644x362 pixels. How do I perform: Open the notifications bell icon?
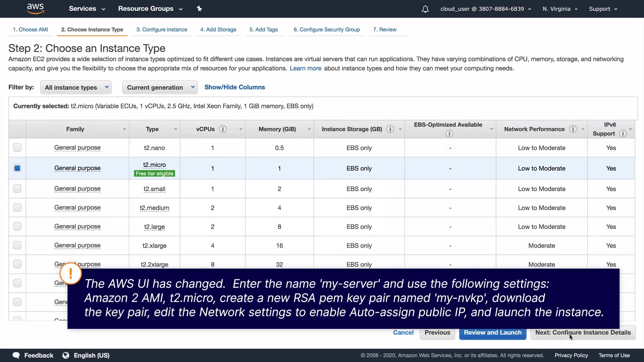(x=425, y=9)
